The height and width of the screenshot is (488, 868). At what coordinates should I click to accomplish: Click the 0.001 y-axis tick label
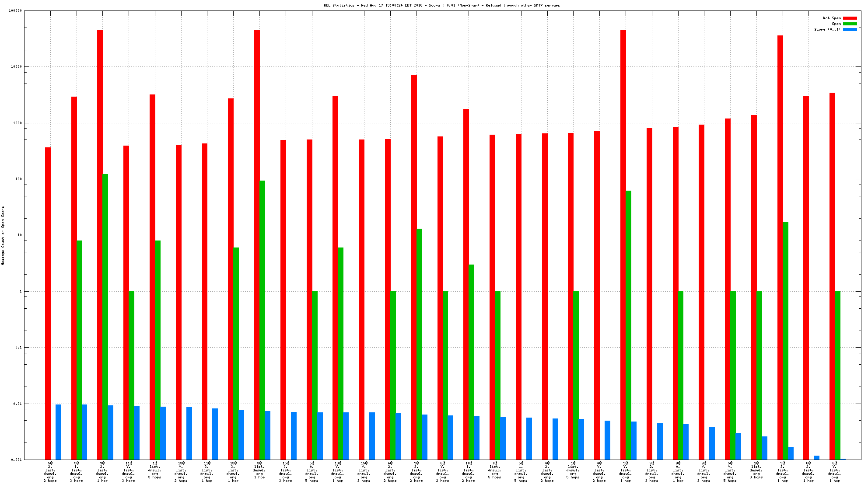17,460
